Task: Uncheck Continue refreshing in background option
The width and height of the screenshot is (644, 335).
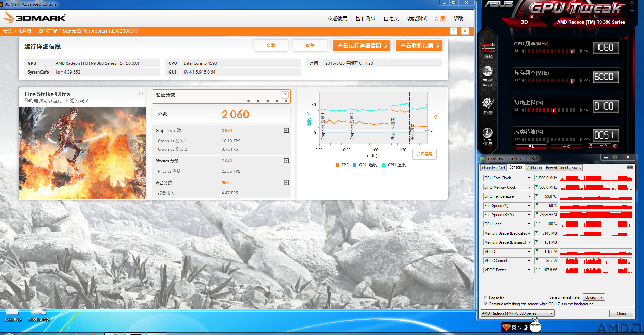Action: [486, 304]
